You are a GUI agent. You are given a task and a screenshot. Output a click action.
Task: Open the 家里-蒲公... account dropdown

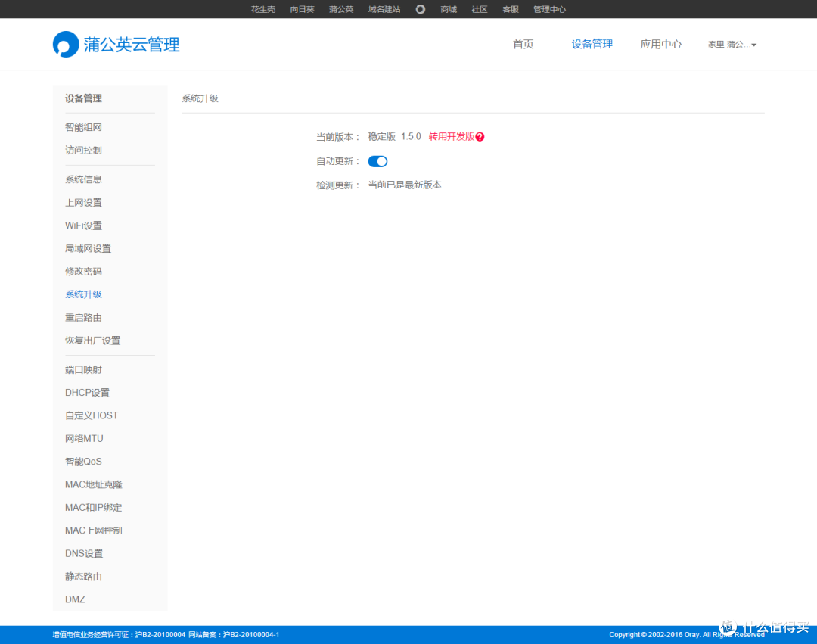pyautogui.click(x=732, y=45)
